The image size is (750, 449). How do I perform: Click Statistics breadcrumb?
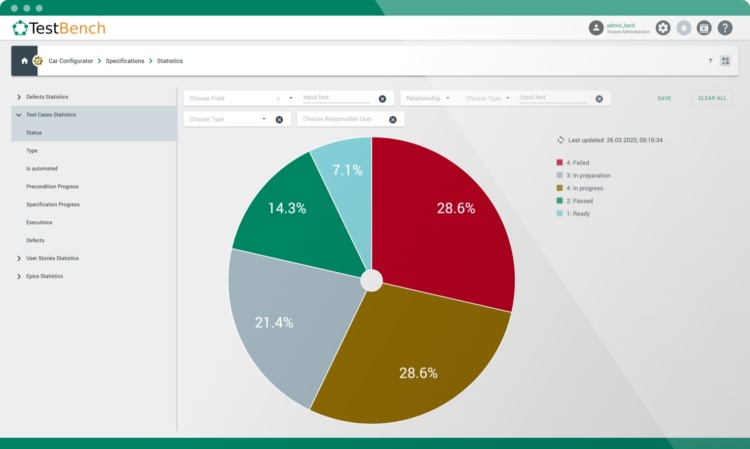tap(170, 61)
